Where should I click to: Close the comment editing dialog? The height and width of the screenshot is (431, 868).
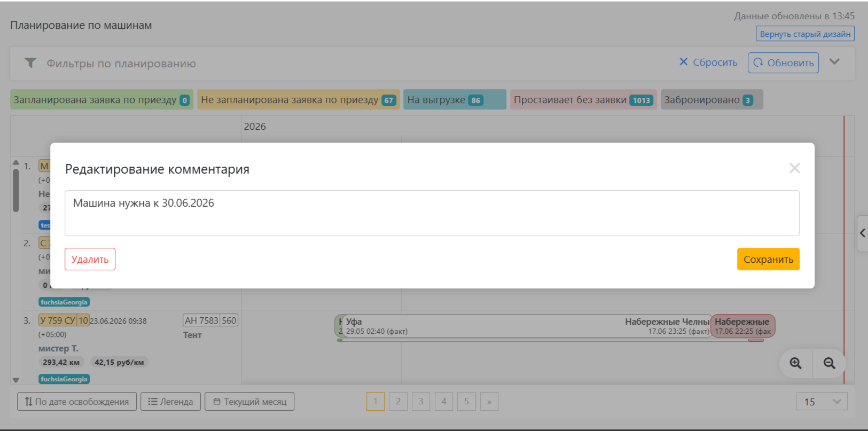click(x=794, y=168)
